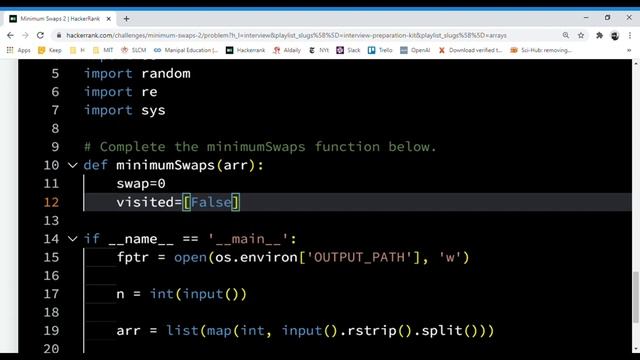
Task: Bookmark this page with the star
Action: (x=581, y=36)
